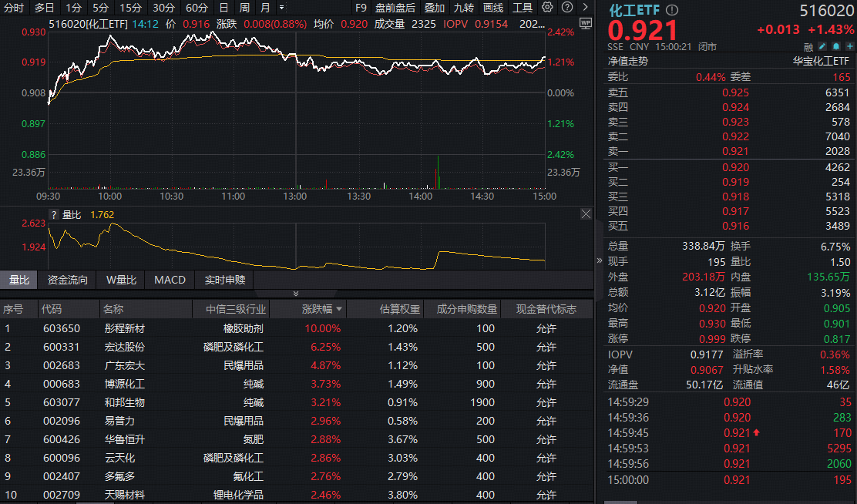This screenshot has width=857, height=504.
Task: Close the 量比 indicator sub-panel
Action: tap(585, 215)
